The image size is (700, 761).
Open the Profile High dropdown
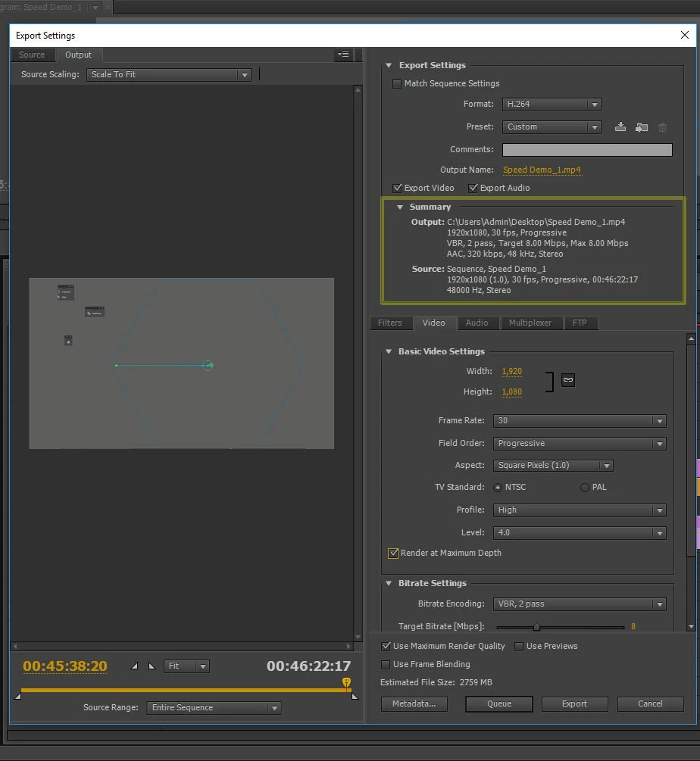tap(580, 510)
